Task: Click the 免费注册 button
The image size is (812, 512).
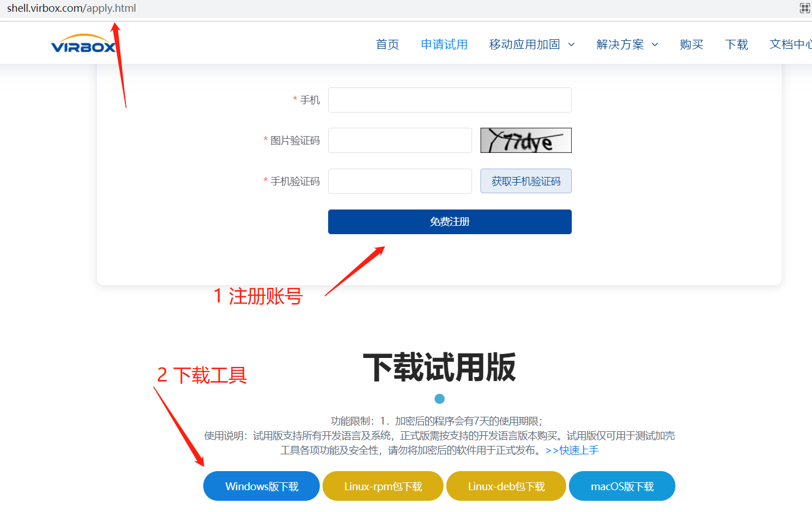Action: pos(450,222)
